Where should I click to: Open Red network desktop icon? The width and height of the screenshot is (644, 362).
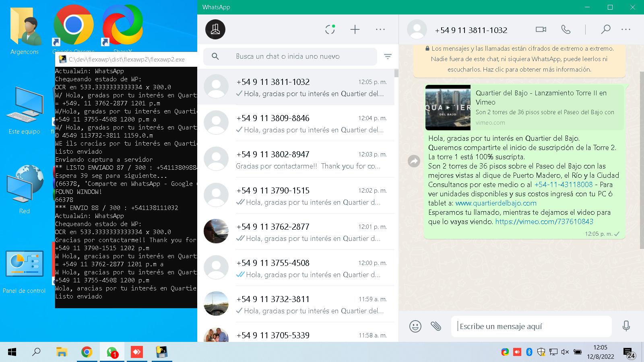[x=25, y=189]
